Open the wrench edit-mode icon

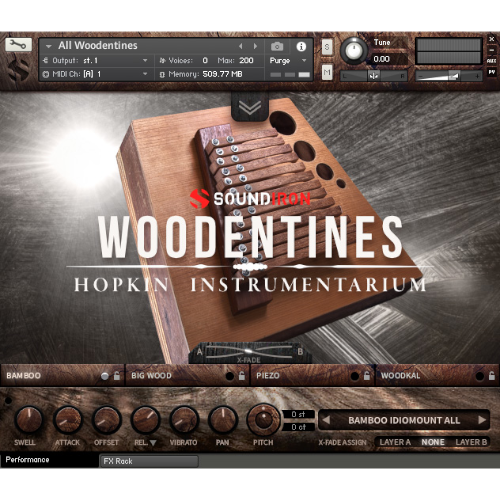tap(18, 44)
